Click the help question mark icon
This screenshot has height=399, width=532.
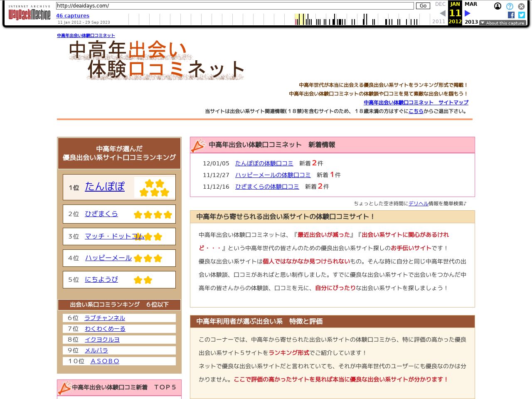click(510, 6)
